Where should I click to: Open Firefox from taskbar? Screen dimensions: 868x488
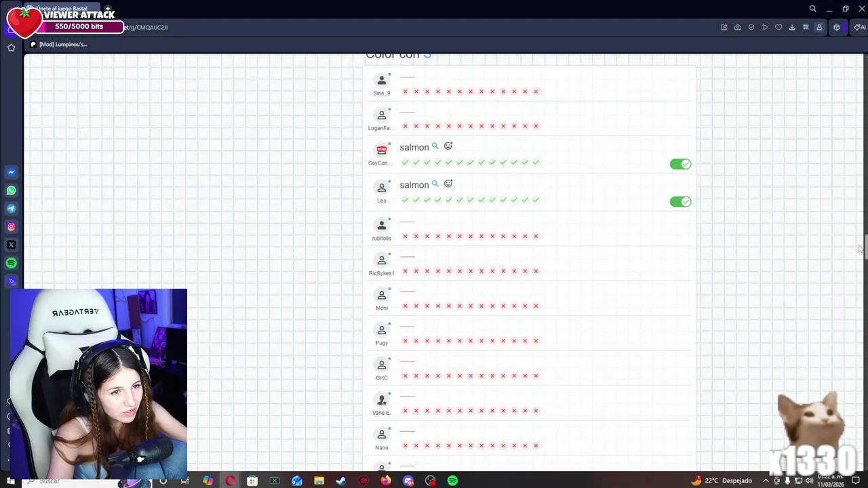386,481
